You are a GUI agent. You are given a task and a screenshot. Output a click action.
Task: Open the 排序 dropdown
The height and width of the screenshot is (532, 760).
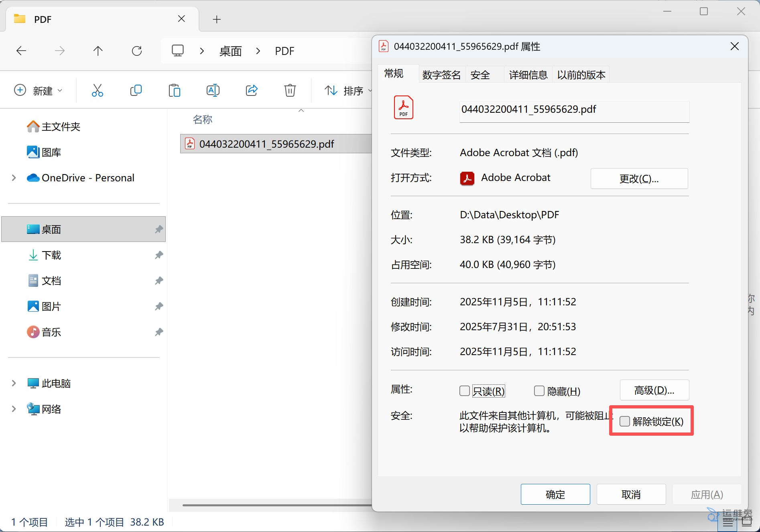(348, 90)
